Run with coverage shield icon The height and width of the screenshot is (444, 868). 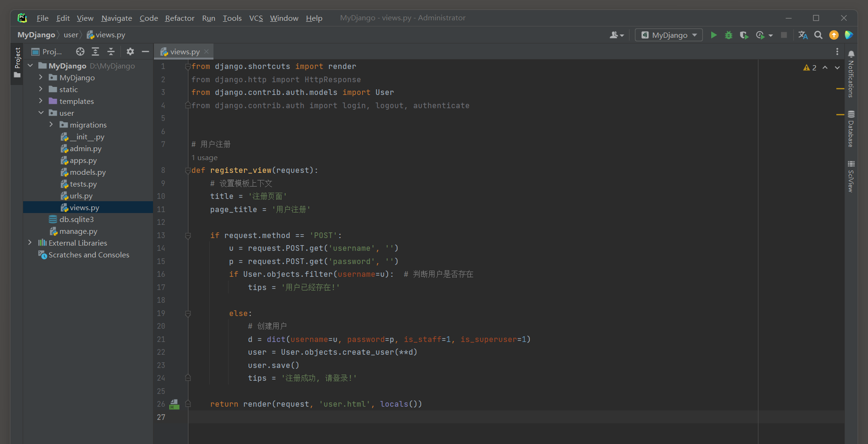coord(744,35)
